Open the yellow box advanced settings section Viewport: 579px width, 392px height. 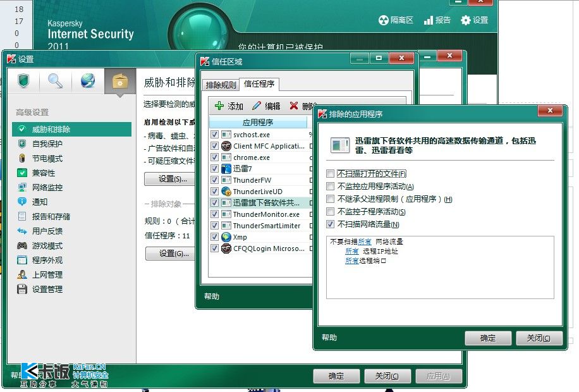click(x=119, y=82)
